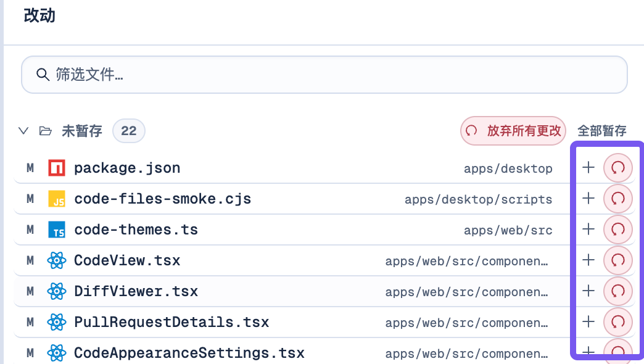Click 全部暂存 button
Viewport: 644px width, 364px height.
click(601, 131)
